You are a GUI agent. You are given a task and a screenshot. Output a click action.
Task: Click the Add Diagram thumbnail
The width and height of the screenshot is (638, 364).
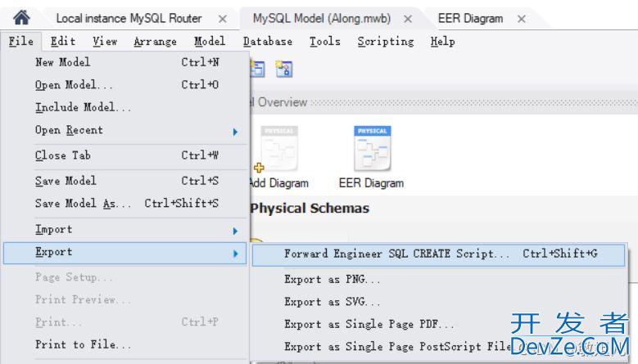(279, 157)
